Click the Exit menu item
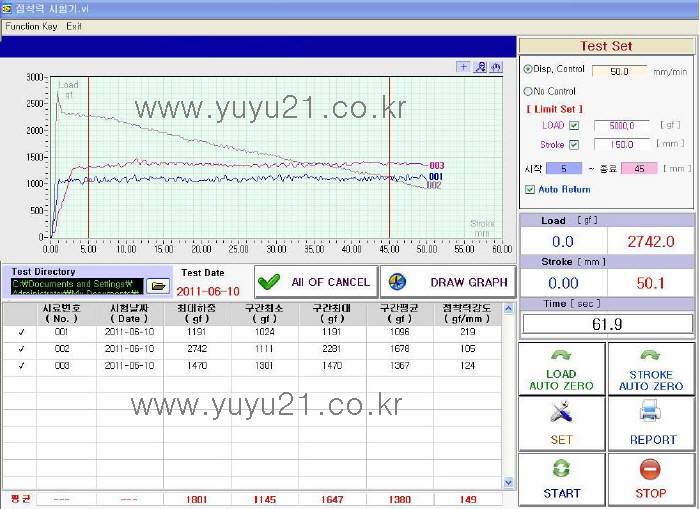This screenshot has width=700, height=509. tap(74, 26)
